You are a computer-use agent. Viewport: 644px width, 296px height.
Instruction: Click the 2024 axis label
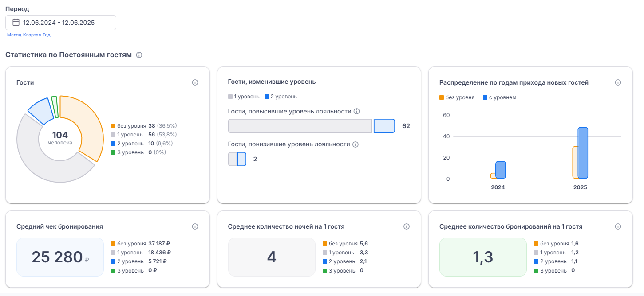498,187
